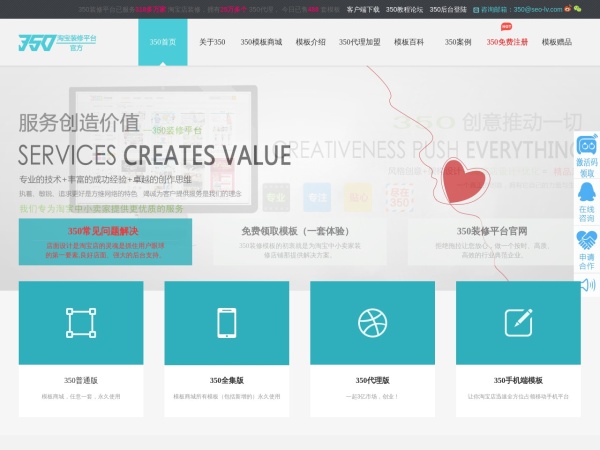Image resolution: width=600 pixels, height=450 pixels.
Task: Click the 客户端下载 link
Action: [x=363, y=9]
